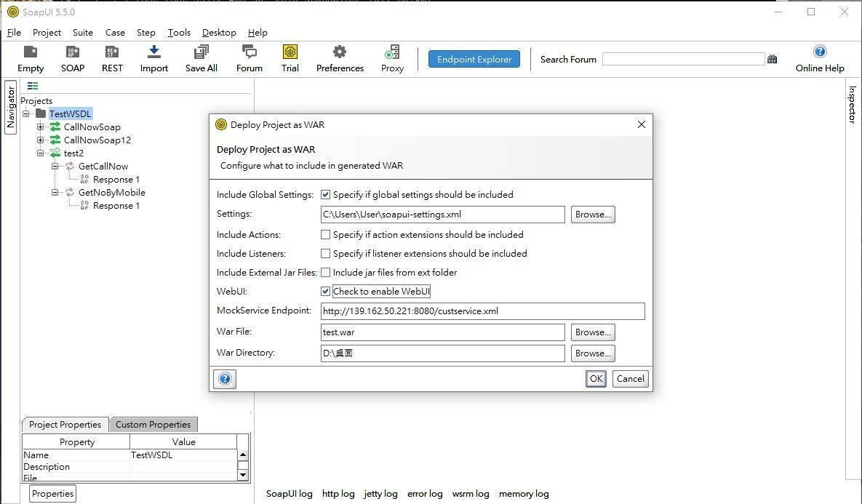Click properties table scrollbar down arrow
862x504 pixels.
(x=242, y=476)
